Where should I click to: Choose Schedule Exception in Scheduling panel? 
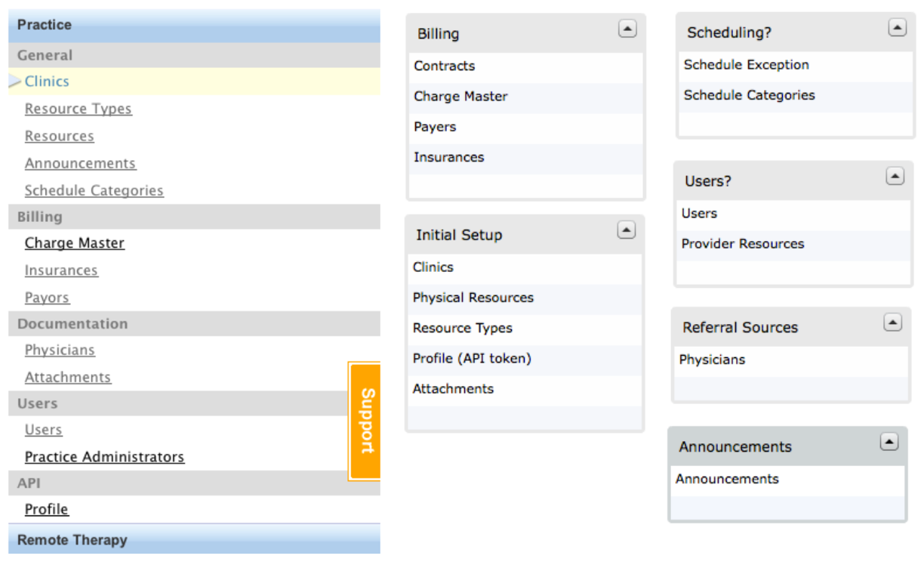[746, 65]
